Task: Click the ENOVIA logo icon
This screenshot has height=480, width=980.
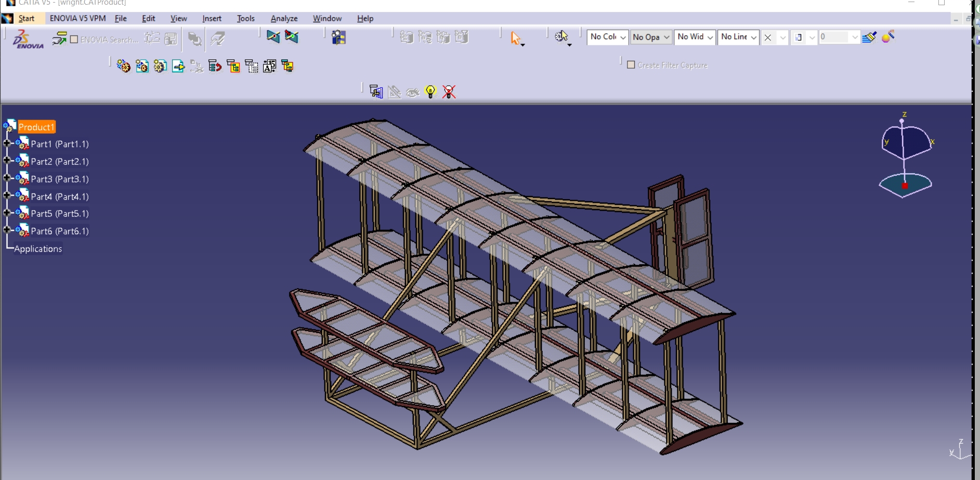Action: (x=28, y=39)
